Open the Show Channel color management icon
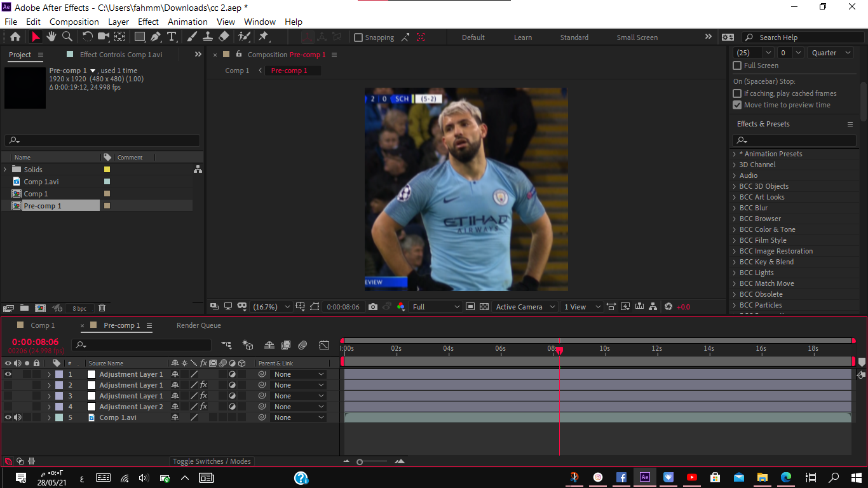This screenshot has width=868, height=488. point(401,307)
